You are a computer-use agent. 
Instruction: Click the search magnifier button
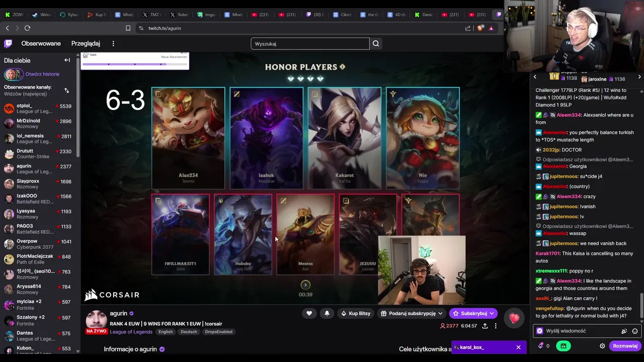tap(376, 44)
